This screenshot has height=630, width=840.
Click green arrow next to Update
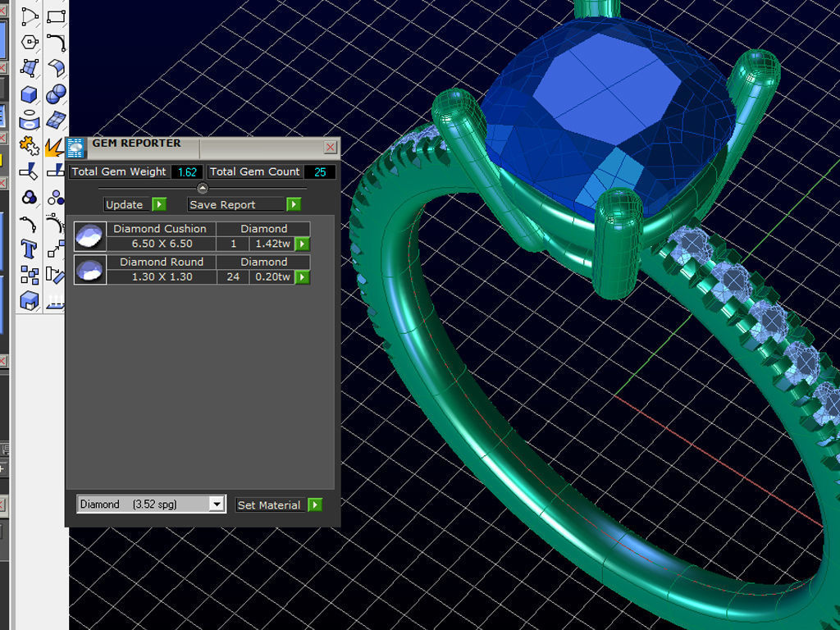coord(159,204)
